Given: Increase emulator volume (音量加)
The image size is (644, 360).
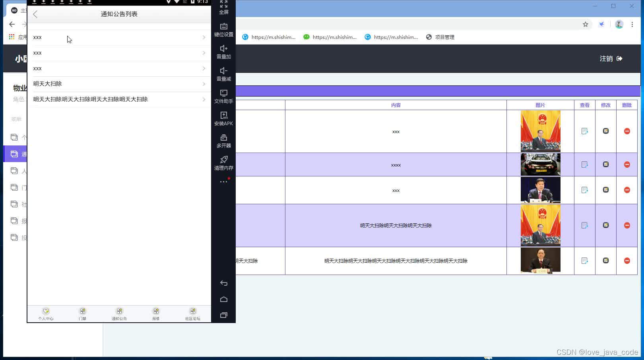Looking at the screenshot, I should tap(224, 52).
